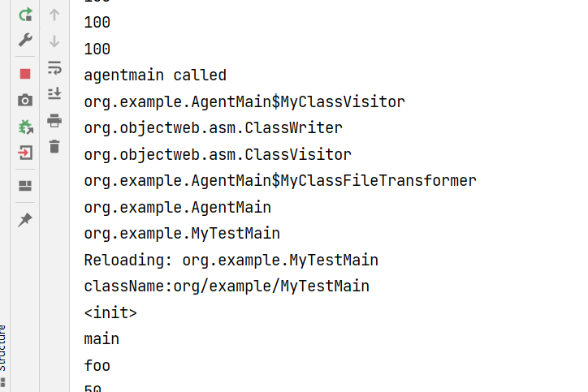Attach debugger using the green bug icon
The height and width of the screenshot is (392, 588).
click(x=25, y=127)
